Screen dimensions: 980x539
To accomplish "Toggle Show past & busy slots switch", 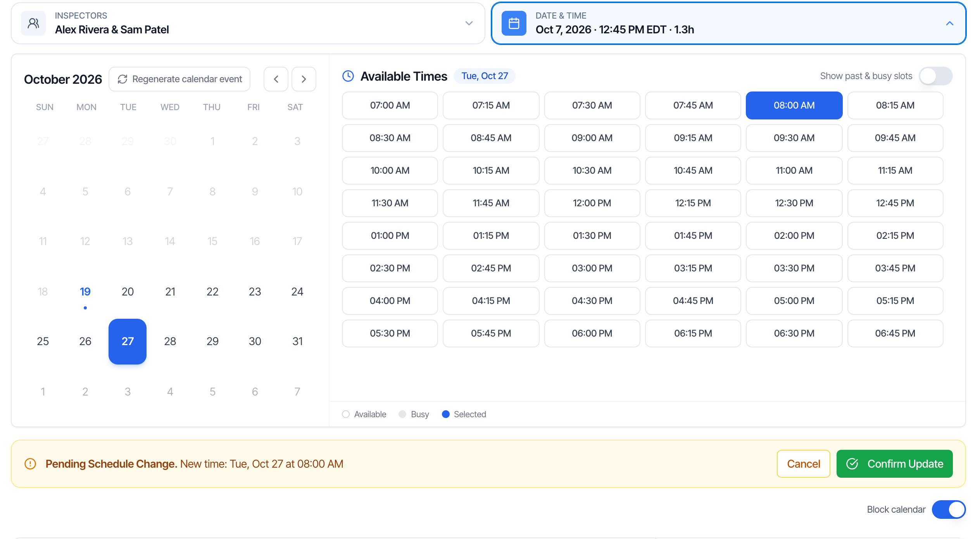I will pyautogui.click(x=936, y=76).
